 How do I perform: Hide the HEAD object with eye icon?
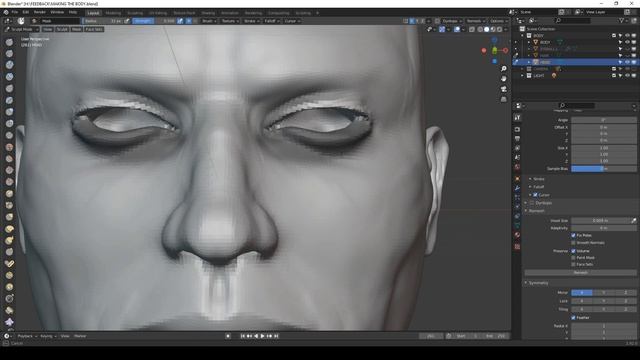pyautogui.click(x=627, y=62)
